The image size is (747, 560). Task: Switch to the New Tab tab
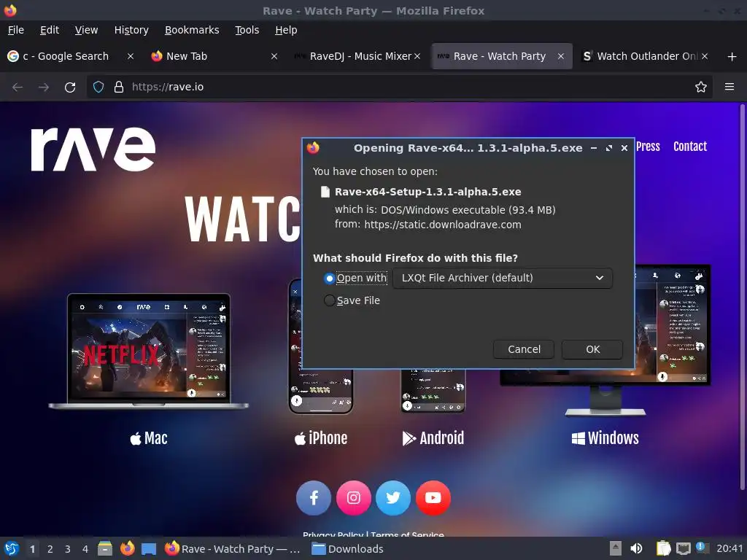186,56
